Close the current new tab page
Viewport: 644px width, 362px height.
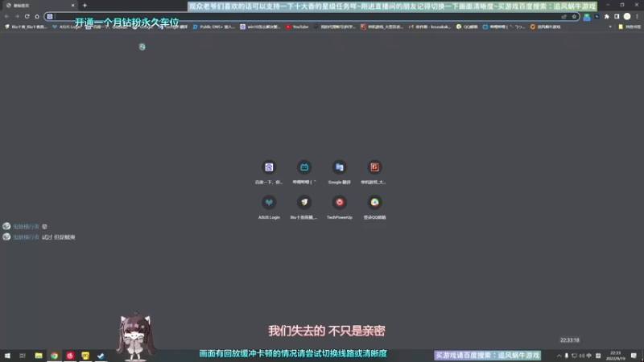click(x=72, y=6)
